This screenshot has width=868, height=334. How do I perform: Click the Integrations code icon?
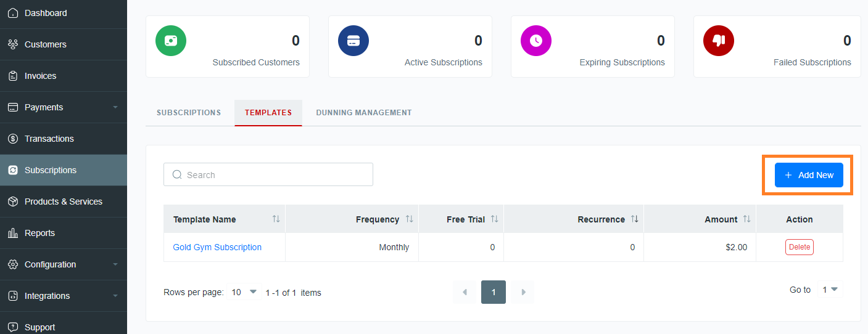pyautogui.click(x=13, y=296)
